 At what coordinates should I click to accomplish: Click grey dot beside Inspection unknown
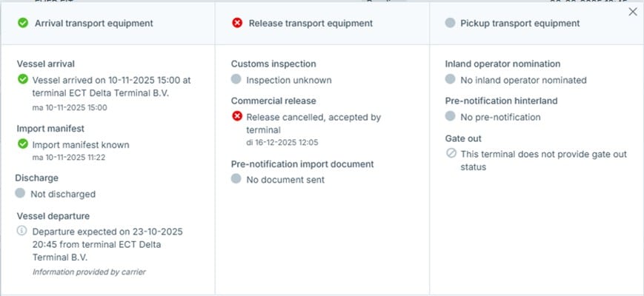pyautogui.click(x=236, y=79)
